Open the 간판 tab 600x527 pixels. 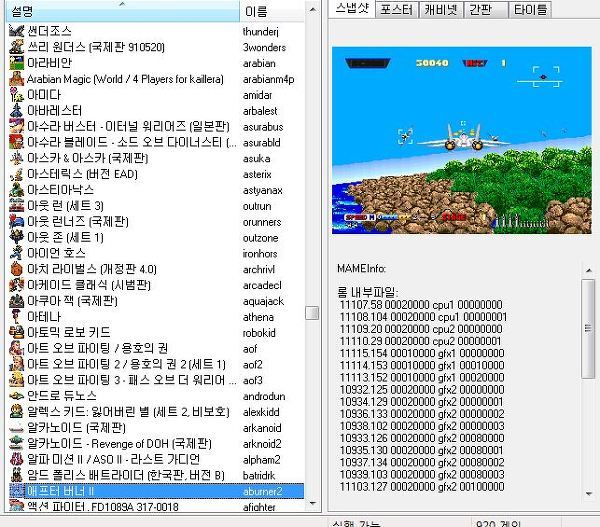pos(485,10)
